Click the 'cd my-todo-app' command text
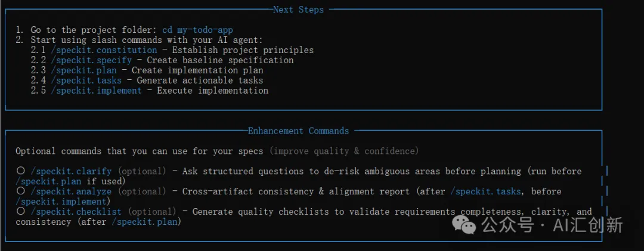 [197, 30]
